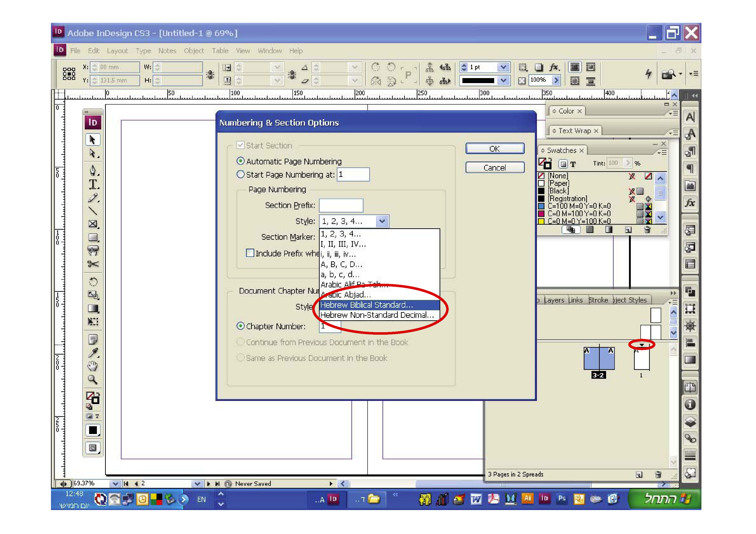This screenshot has width=756, height=534.
Task: Enable Include Prefix checkbox
Action: click(250, 253)
